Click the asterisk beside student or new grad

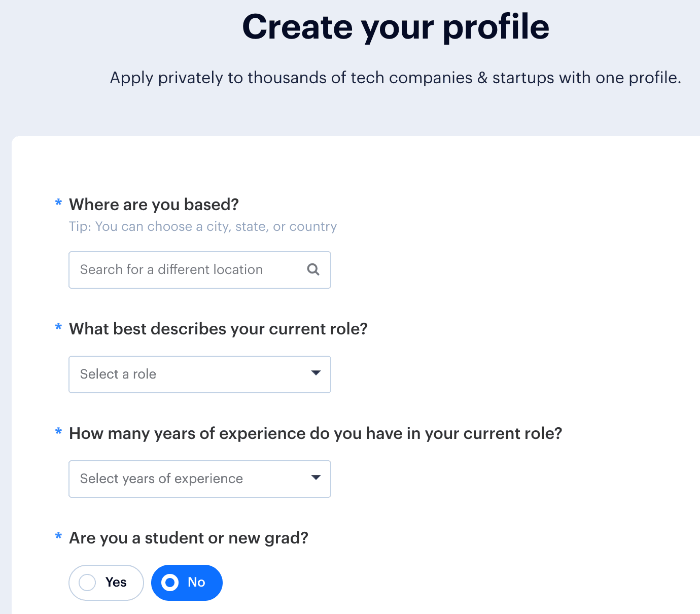pos(58,537)
